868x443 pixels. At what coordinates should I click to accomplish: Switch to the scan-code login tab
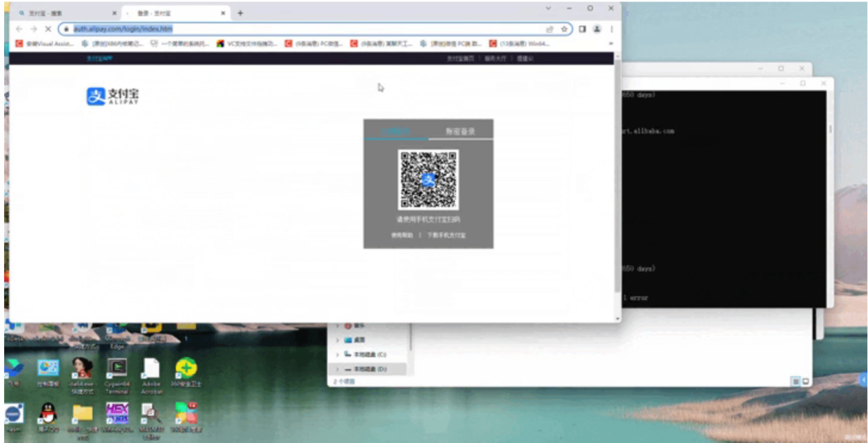pyautogui.click(x=395, y=131)
